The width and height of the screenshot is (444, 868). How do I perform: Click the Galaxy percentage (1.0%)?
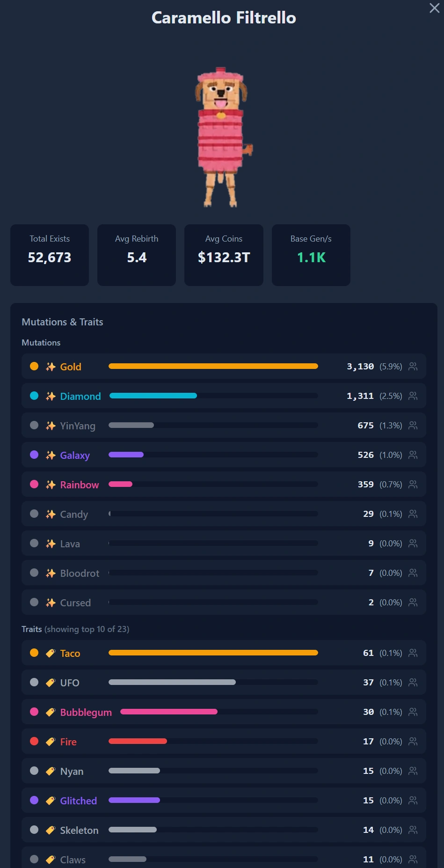(x=391, y=455)
